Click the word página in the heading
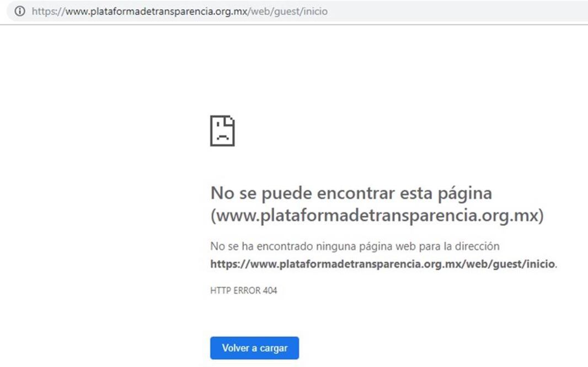Image resolution: width=588 pixels, height=367 pixels. point(465,194)
